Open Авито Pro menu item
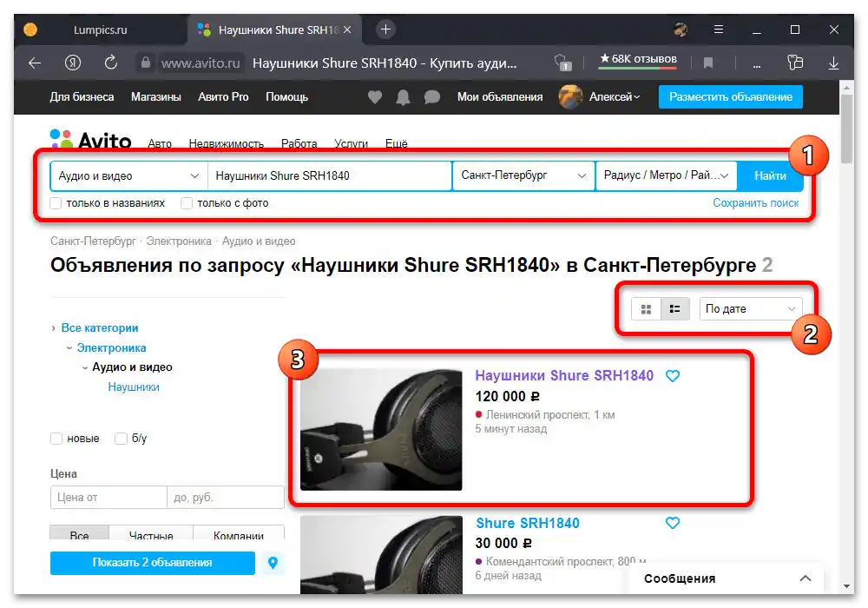The height and width of the screenshot is (608, 868). [223, 97]
